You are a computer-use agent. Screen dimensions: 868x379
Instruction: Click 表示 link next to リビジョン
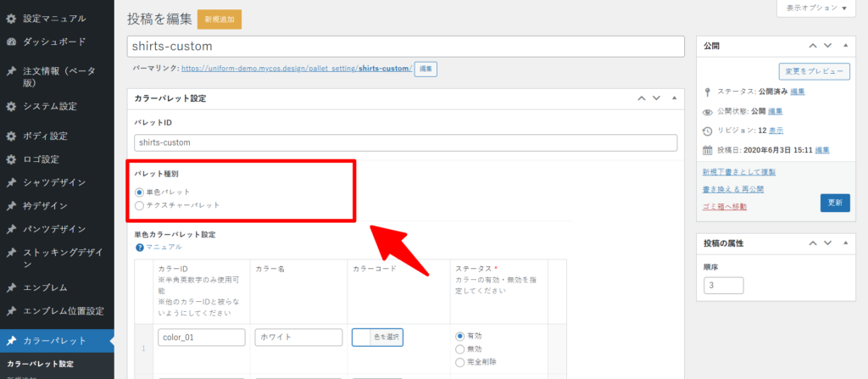[x=776, y=131]
